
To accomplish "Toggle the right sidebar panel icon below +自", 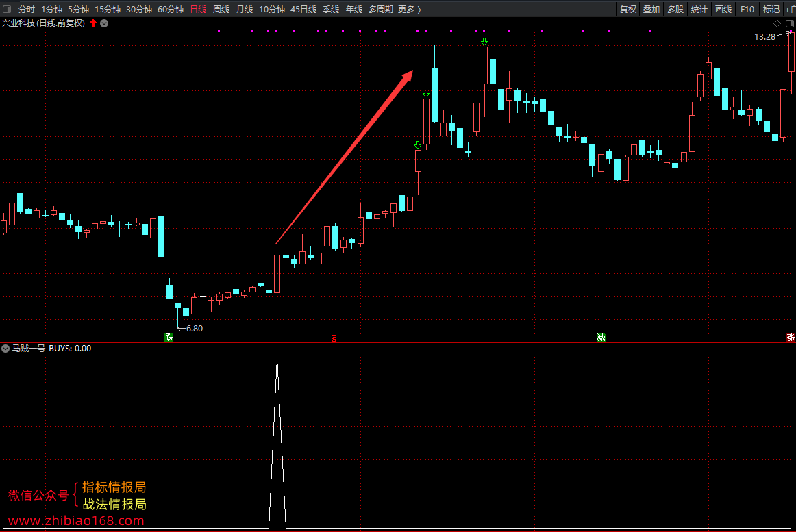I will pyautogui.click(x=789, y=23).
